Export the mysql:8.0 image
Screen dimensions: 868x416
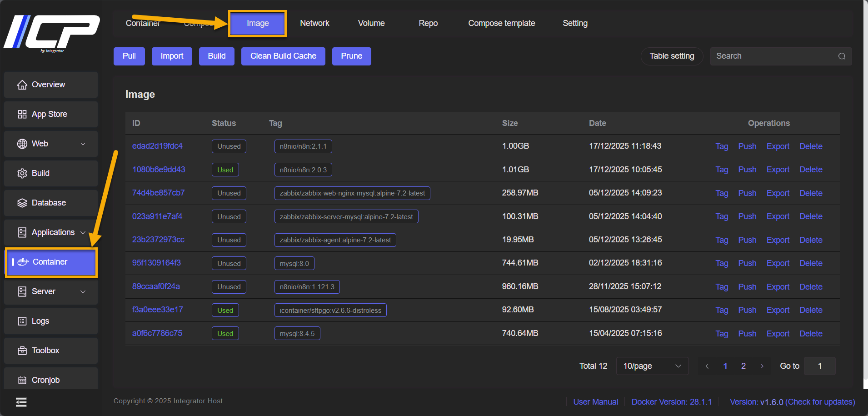(778, 263)
